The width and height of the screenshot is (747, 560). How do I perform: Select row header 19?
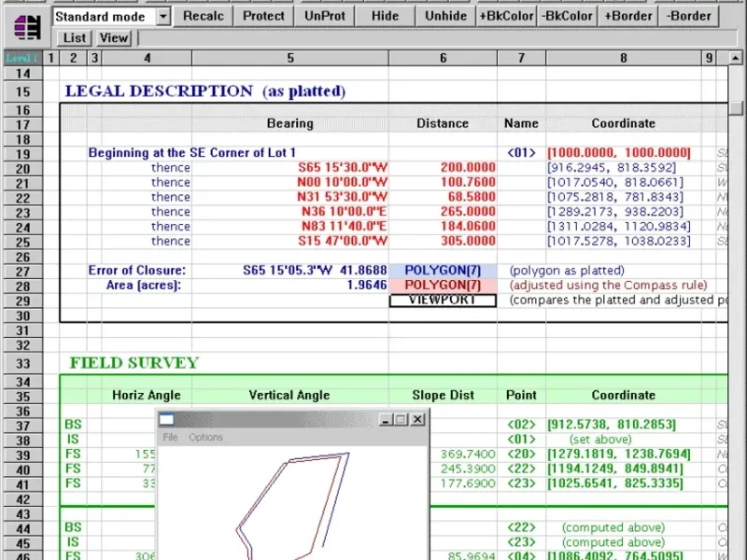pyautogui.click(x=22, y=154)
